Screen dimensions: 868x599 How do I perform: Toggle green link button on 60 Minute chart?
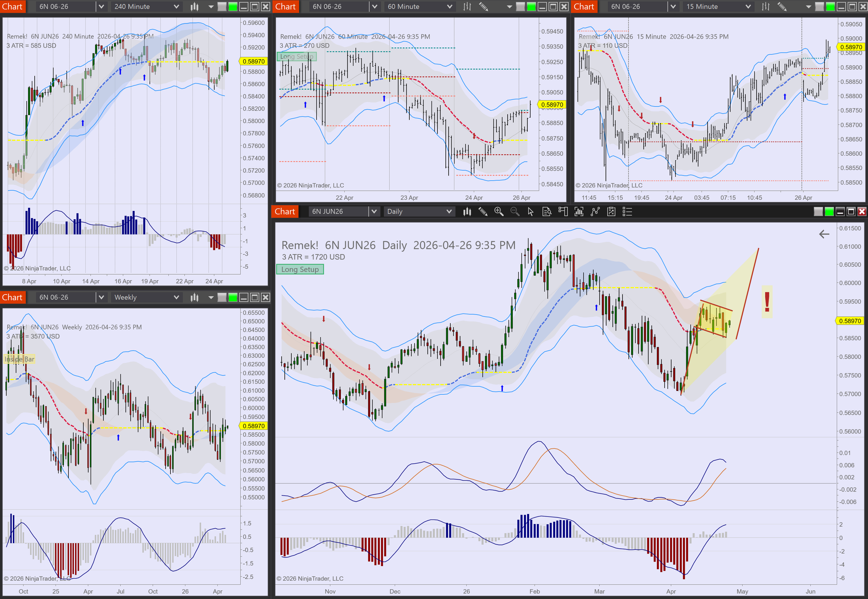531,6
